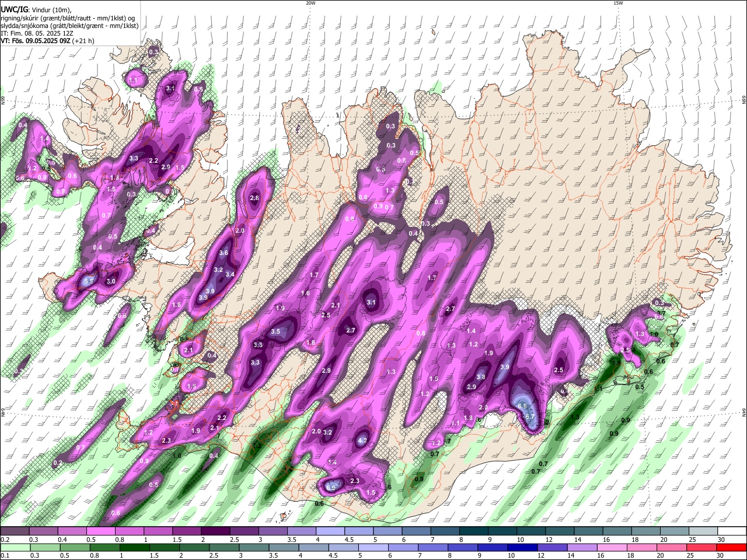Select the light pink 16 swatch in lower legend row

[x=610, y=547]
